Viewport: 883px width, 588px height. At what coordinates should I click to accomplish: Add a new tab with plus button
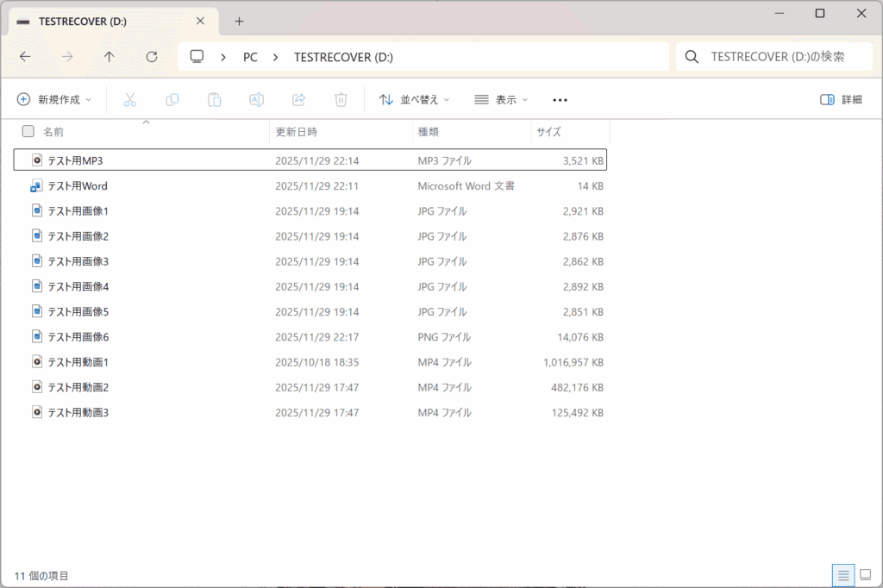pyautogui.click(x=240, y=22)
